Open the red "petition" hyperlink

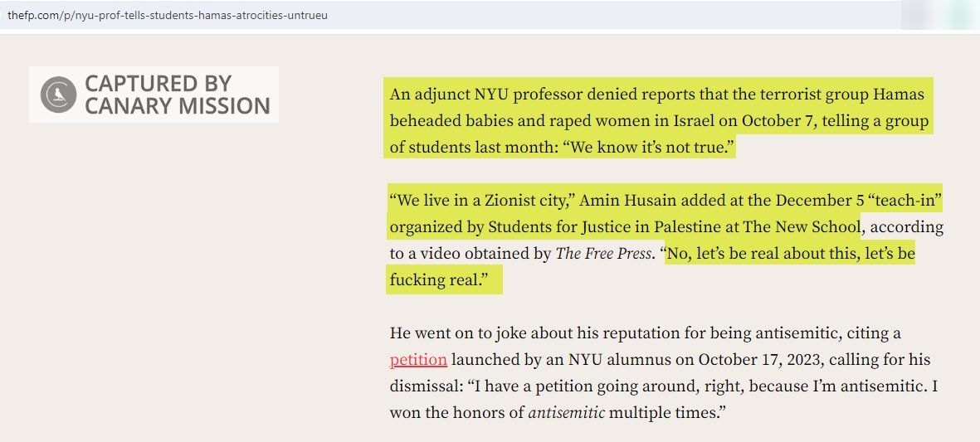pyautogui.click(x=418, y=360)
